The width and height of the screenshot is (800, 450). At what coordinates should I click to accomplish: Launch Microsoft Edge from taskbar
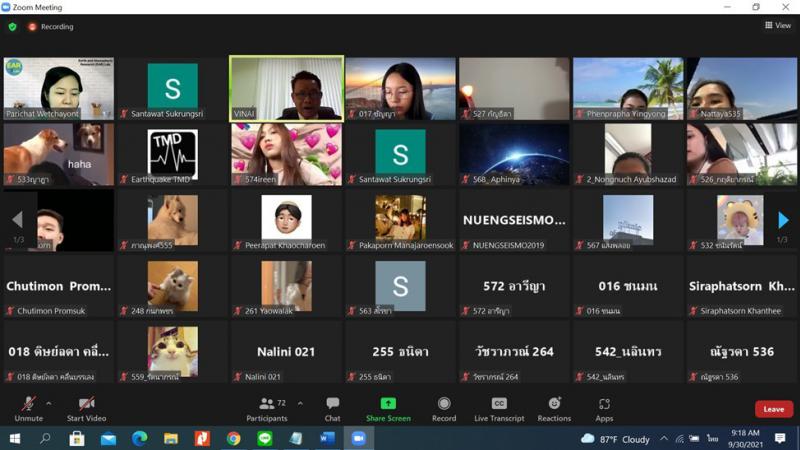pos(139,439)
